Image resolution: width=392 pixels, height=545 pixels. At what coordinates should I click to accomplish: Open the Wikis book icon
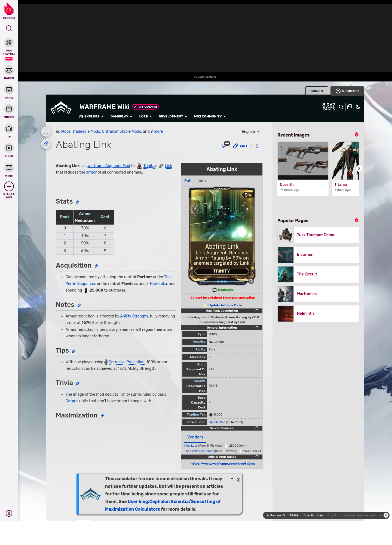pos(9,168)
